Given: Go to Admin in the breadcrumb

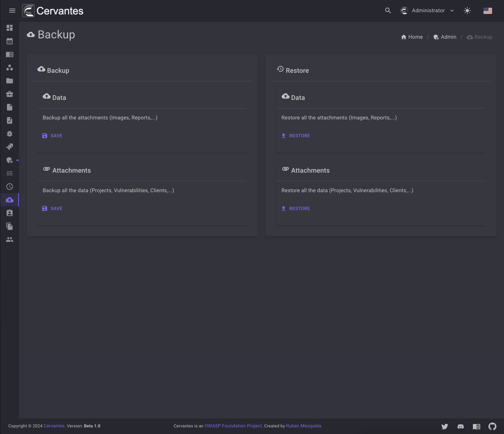Looking at the screenshot, I should (x=445, y=37).
